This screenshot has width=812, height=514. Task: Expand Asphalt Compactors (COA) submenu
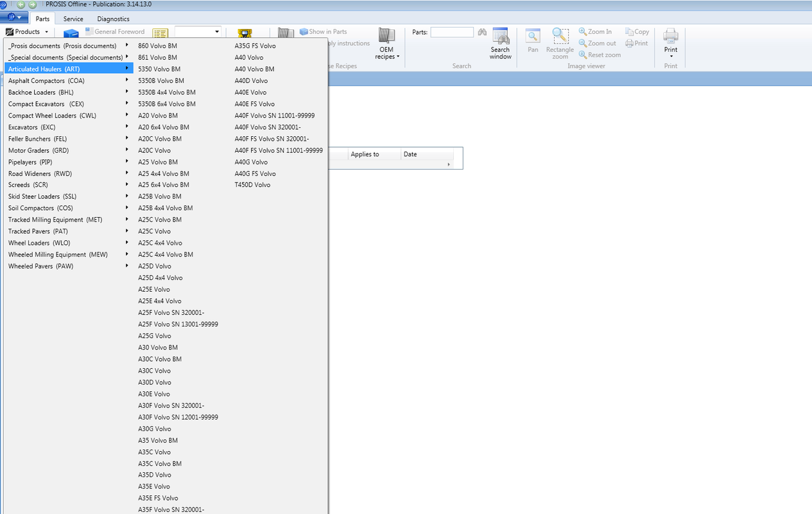coord(69,81)
